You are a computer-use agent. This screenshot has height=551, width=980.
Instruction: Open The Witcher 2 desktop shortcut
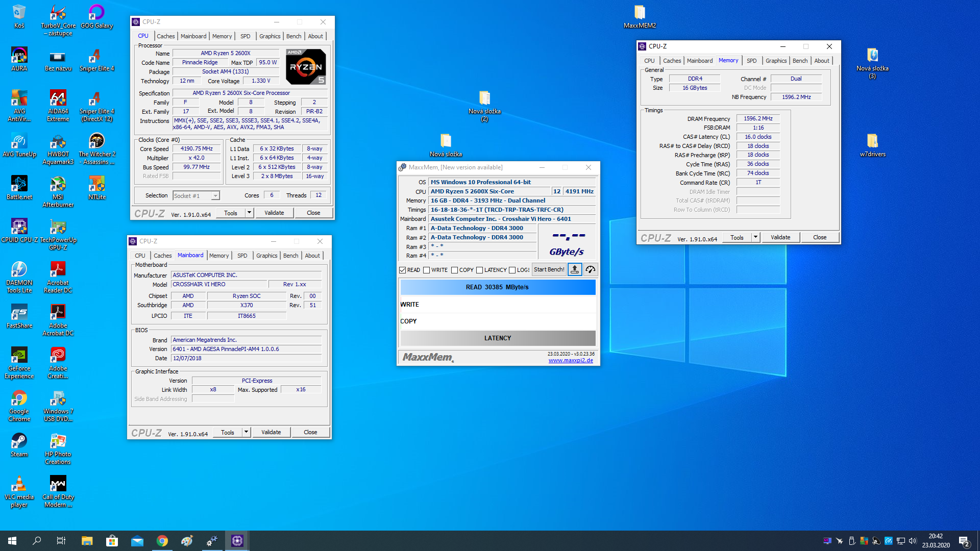[x=96, y=148]
